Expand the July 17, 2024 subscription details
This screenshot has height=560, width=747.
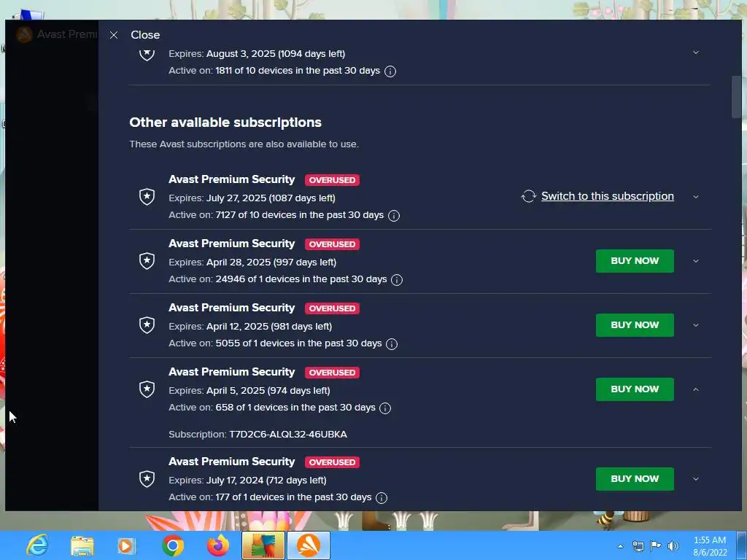coord(695,479)
